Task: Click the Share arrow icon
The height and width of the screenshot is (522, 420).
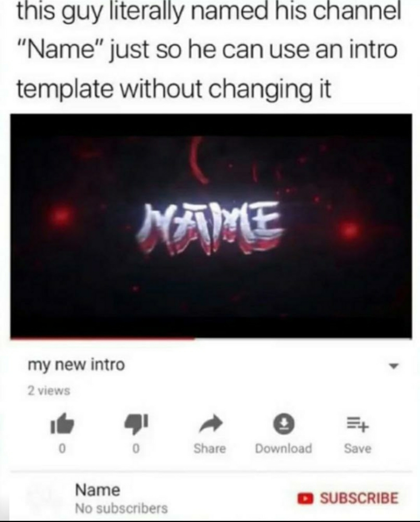Action: pos(211,424)
